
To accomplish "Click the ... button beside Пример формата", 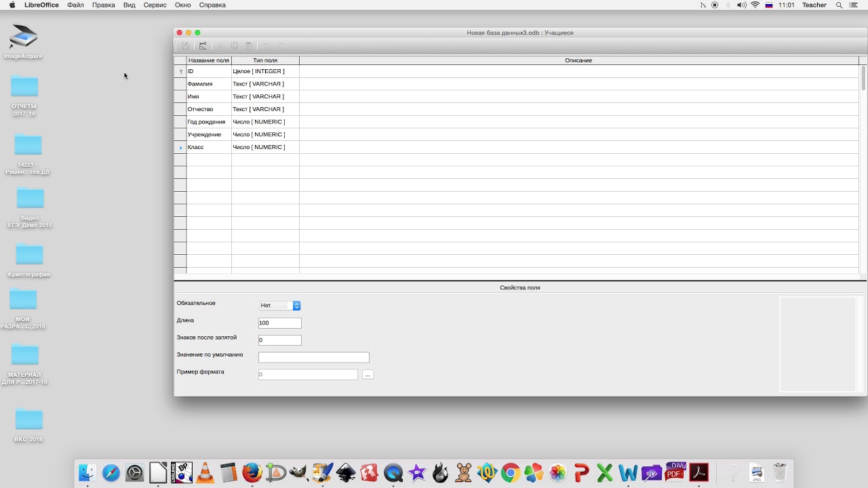I will 368,374.
